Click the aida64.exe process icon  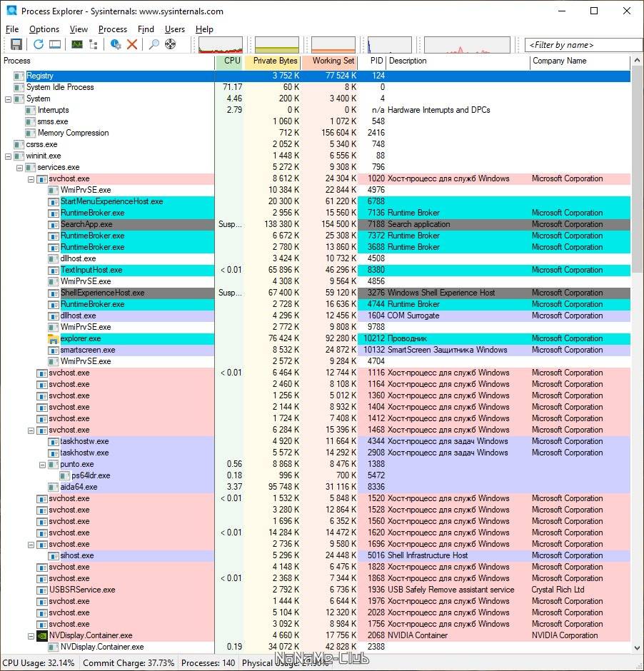tap(53, 487)
